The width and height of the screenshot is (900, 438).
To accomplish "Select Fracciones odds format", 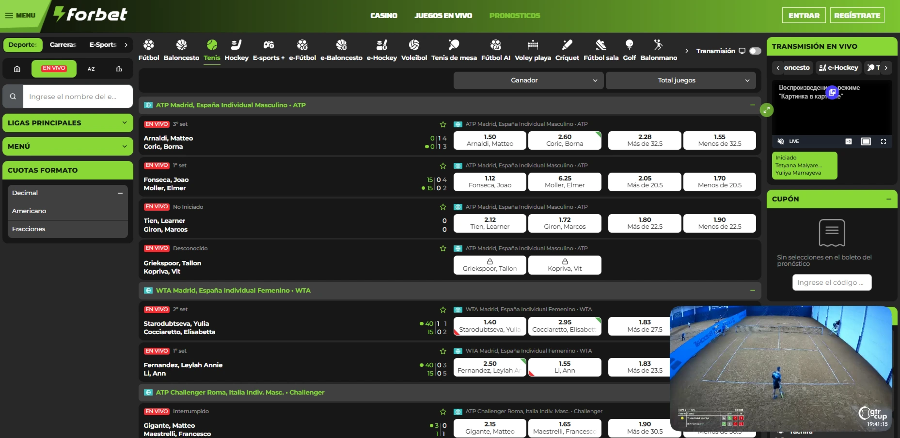I will point(68,229).
